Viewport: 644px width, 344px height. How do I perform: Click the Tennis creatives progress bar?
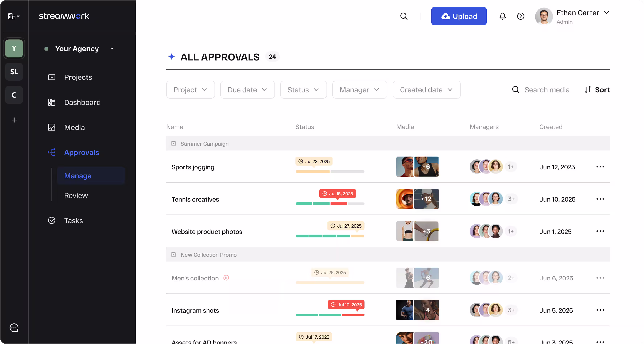pyautogui.click(x=330, y=204)
